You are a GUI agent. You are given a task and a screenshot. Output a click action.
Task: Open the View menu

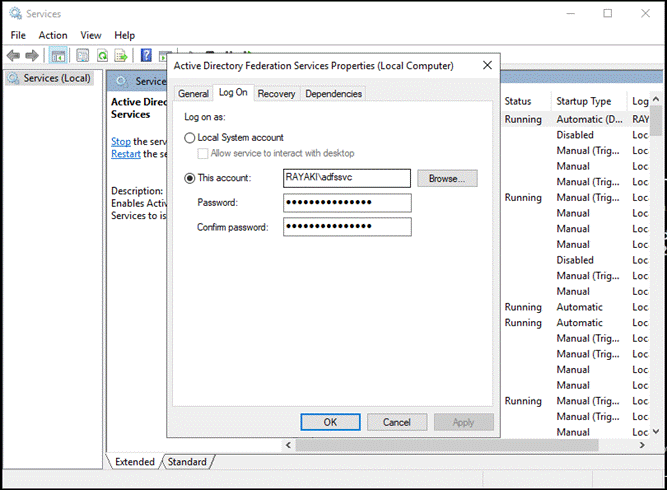pyautogui.click(x=91, y=35)
